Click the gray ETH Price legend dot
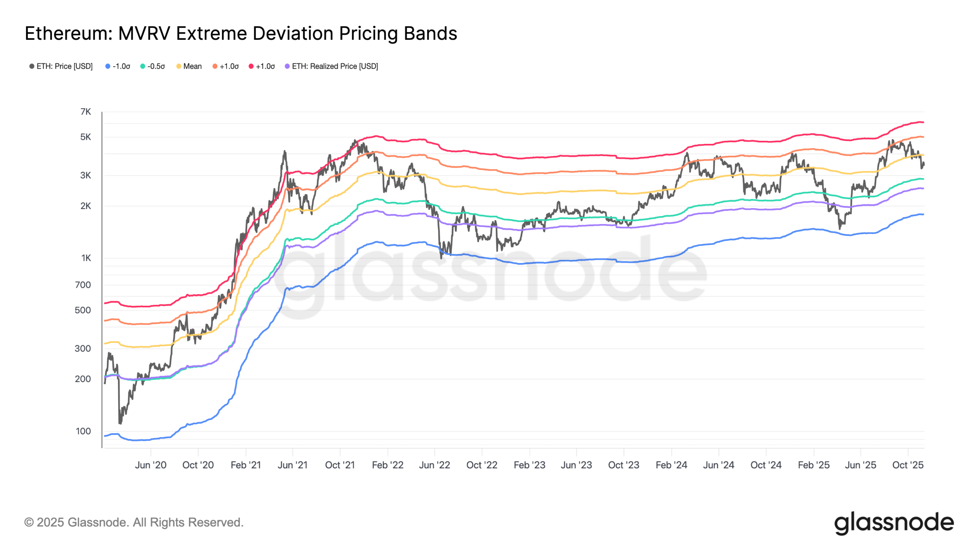Viewport: 980px width, 551px height. coord(32,66)
